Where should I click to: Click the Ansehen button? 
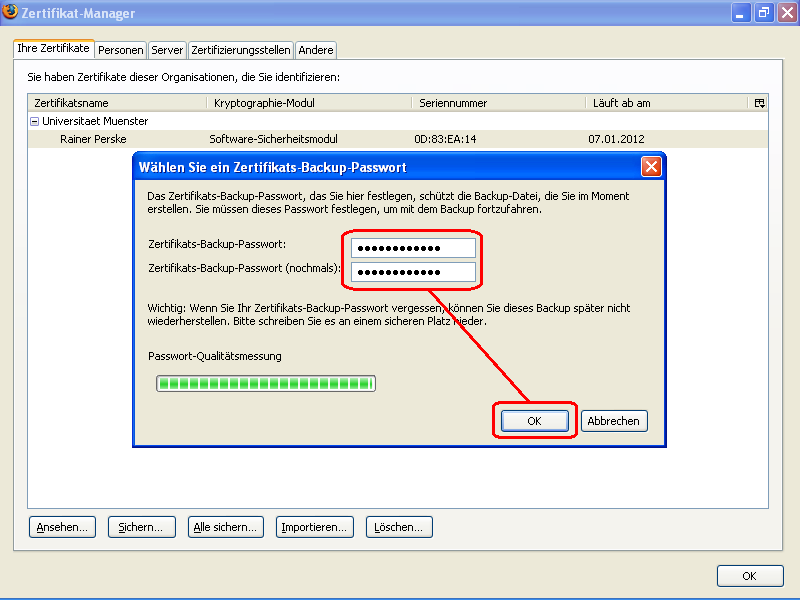pyautogui.click(x=61, y=526)
